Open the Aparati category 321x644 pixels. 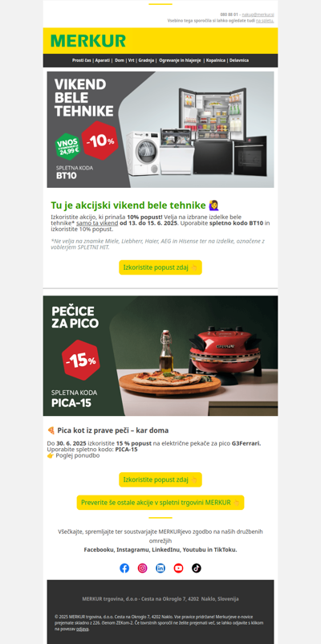point(102,60)
